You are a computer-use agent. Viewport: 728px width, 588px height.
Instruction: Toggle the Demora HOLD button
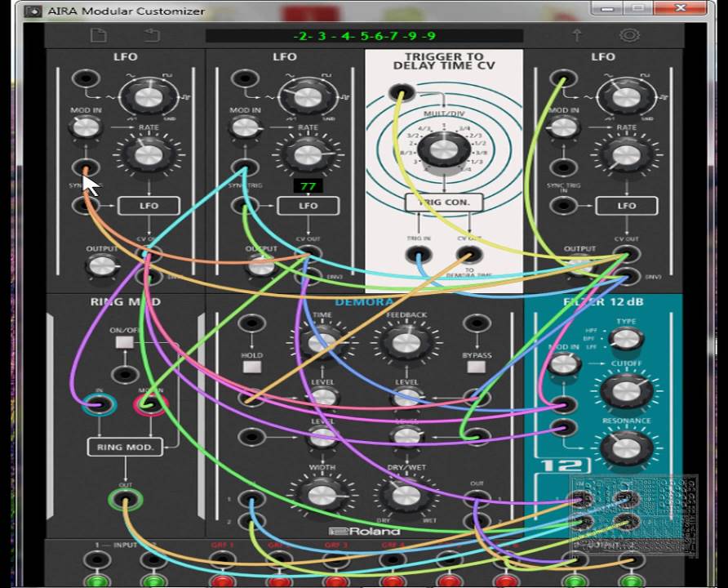point(251,367)
